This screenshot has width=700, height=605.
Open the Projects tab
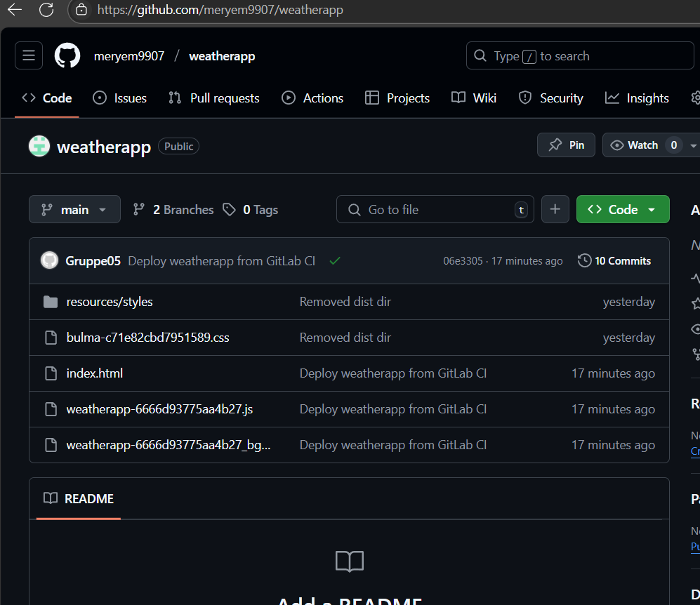(397, 98)
